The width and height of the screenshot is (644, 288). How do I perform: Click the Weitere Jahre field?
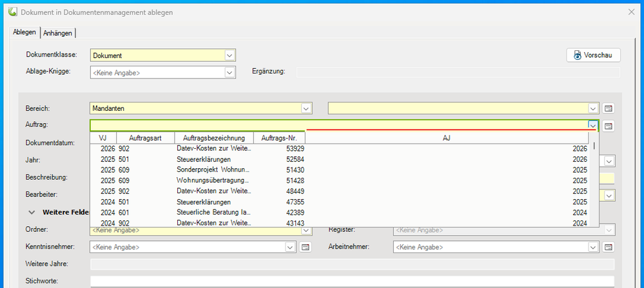coord(353,264)
